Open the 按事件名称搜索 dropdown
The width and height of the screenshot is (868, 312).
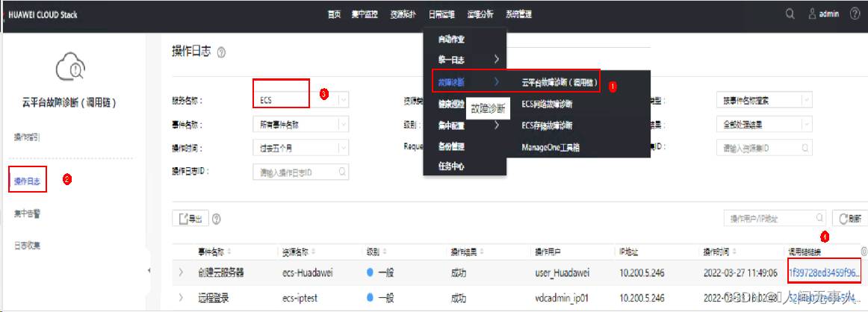coord(764,101)
